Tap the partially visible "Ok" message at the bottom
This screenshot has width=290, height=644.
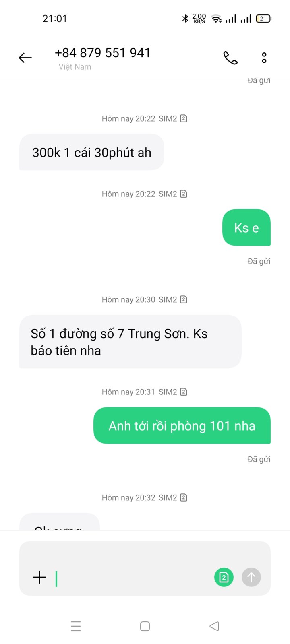pyautogui.click(x=60, y=522)
